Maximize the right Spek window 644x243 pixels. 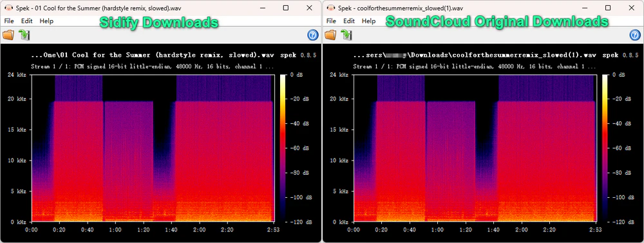click(x=609, y=8)
